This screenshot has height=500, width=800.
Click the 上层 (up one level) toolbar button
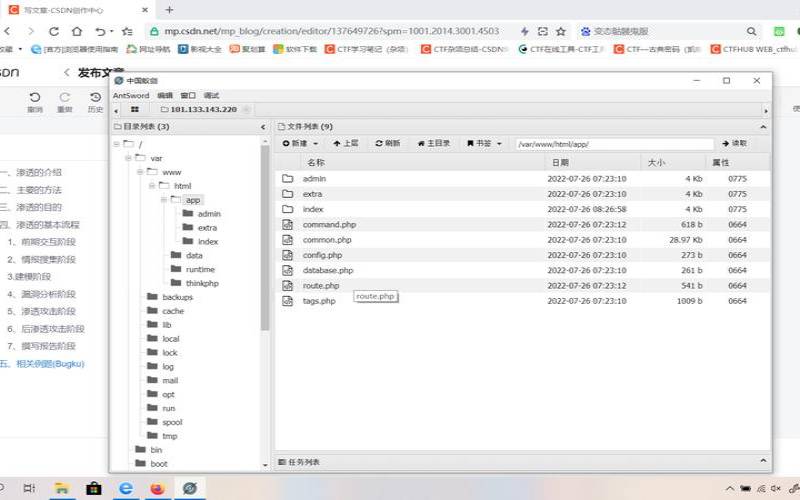(x=345, y=143)
